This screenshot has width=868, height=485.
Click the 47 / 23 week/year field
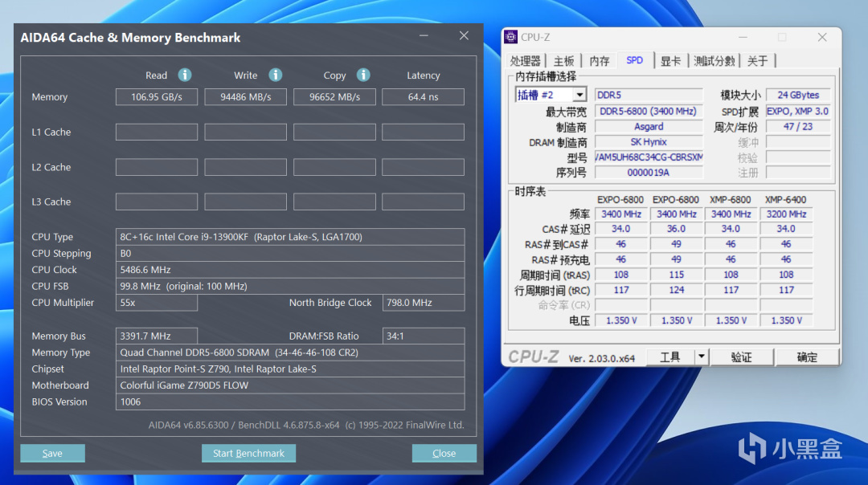(x=798, y=127)
